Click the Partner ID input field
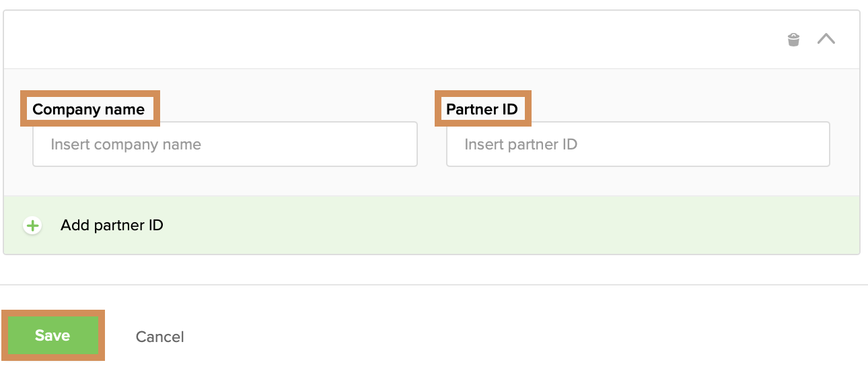Viewport: 868px width, 373px height. coord(638,144)
